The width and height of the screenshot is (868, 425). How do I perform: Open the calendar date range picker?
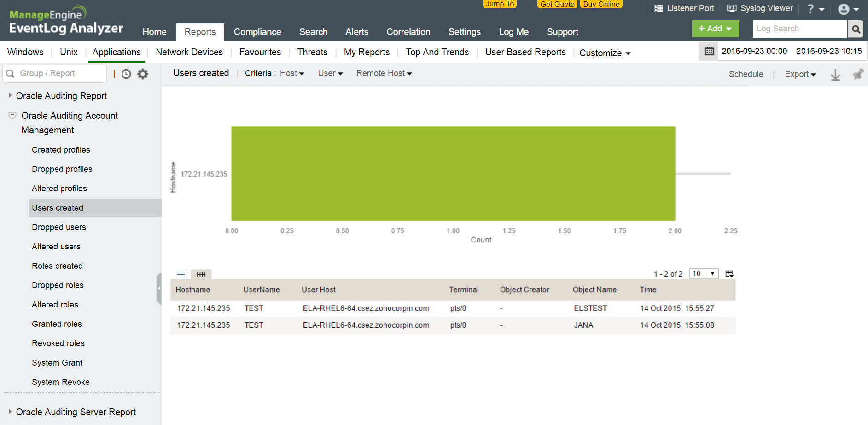pos(709,51)
